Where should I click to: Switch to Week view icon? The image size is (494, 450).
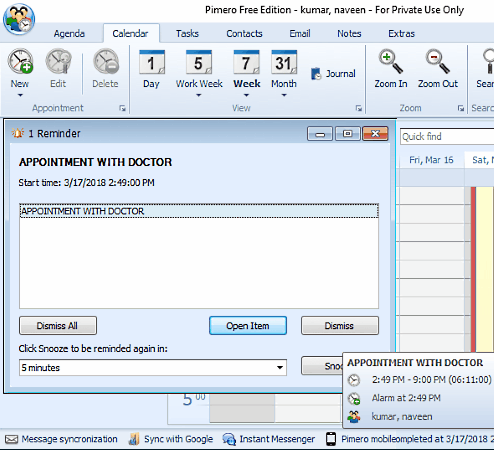[246, 62]
